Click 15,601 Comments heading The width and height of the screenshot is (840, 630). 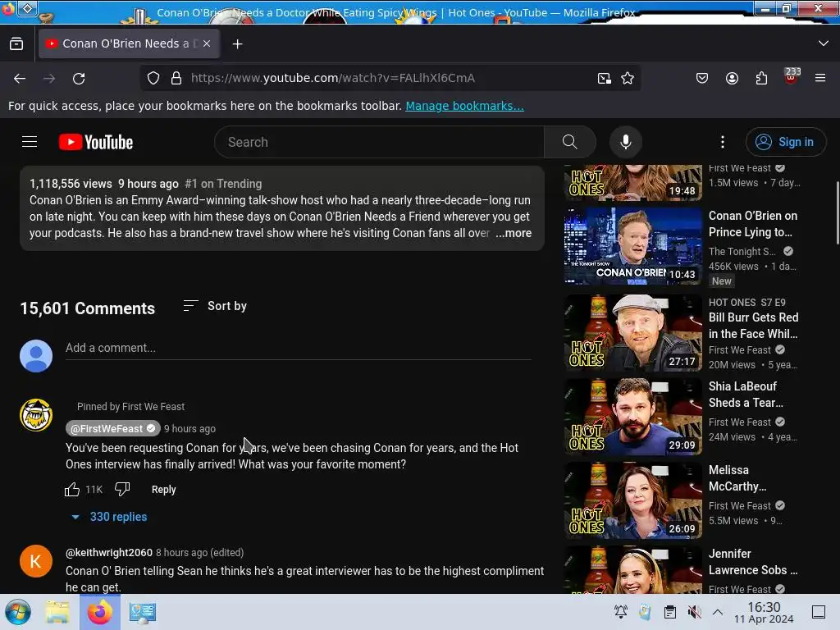[87, 308]
